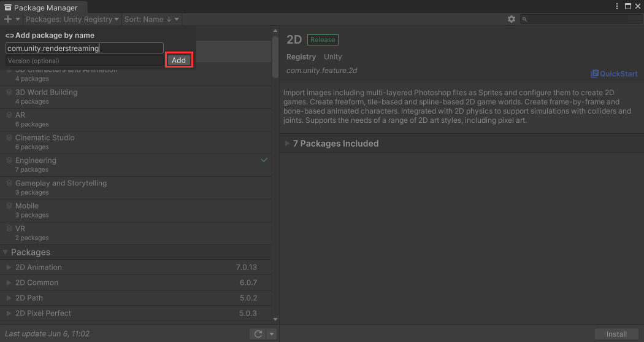This screenshot has width=644, height=342.
Task: Select the Cinematic Studio feature icon
Action: click(x=9, y=138)
